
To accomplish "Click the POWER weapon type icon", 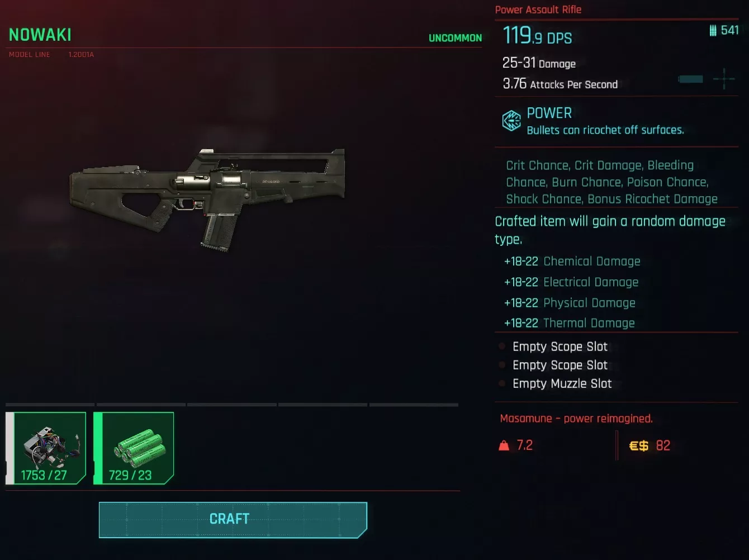I will (511, 121).
